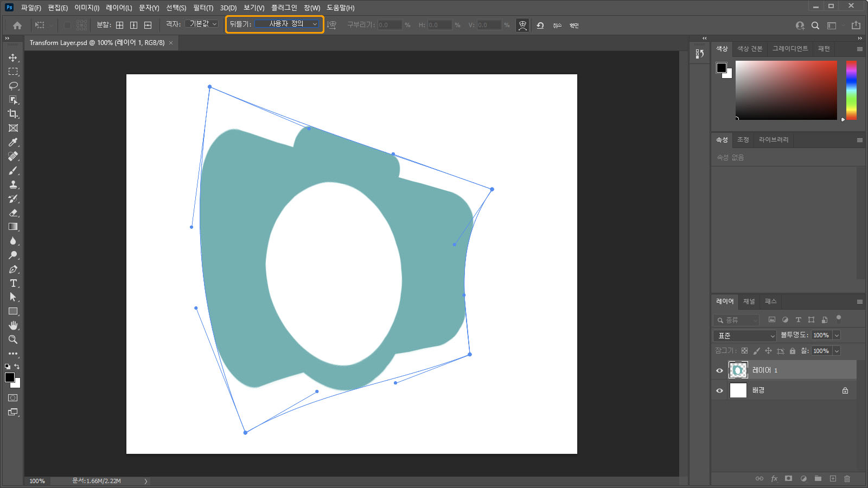Select the Gradient tool

[13, 227]
